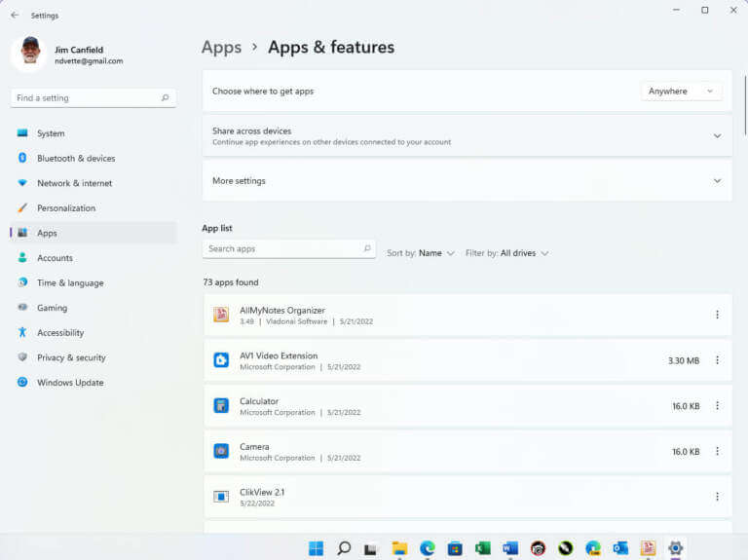Click the vertical scrollbar on right edge

click(745, 105)
